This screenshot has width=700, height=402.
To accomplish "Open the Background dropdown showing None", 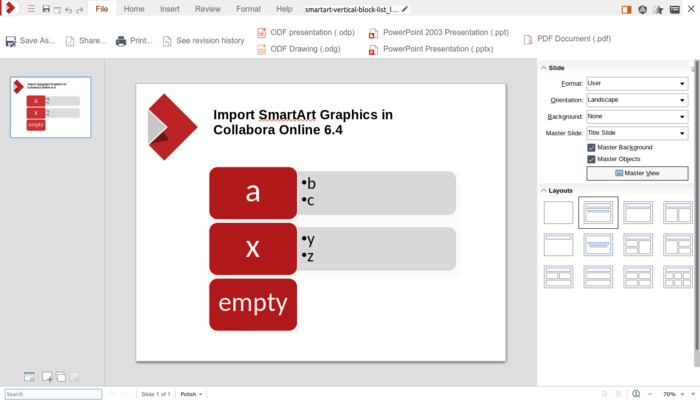I will tap(637, 117).
